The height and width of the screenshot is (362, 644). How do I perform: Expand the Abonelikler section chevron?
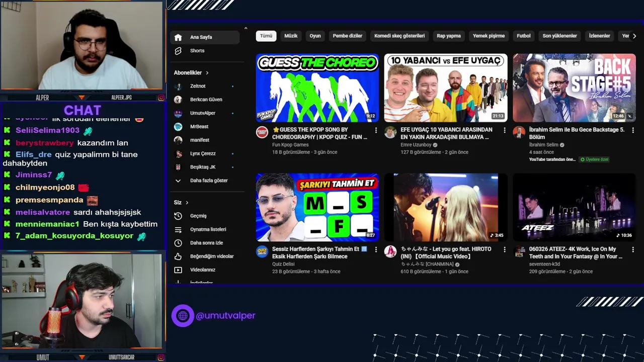(207, 73)
